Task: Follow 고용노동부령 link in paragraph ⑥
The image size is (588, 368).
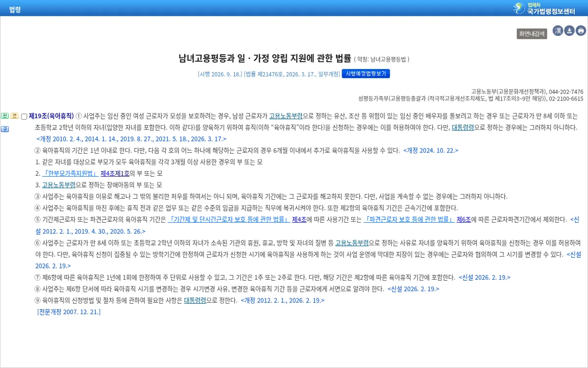Action: [x=352, y=242]
